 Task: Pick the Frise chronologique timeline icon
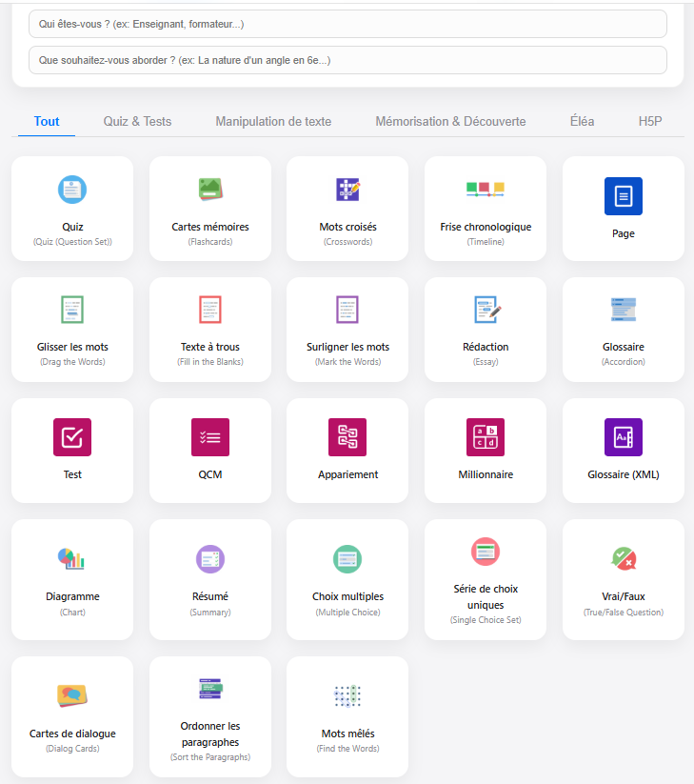(x=486, y=190)
